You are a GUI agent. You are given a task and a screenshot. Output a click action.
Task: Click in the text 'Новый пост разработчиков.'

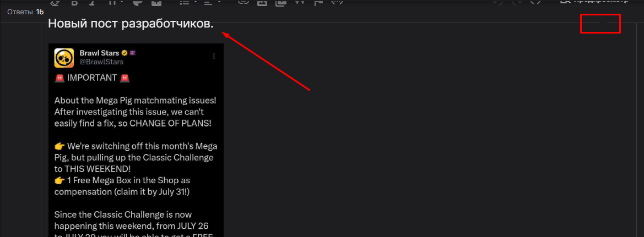pyautogui.click(x=131, y=24)
